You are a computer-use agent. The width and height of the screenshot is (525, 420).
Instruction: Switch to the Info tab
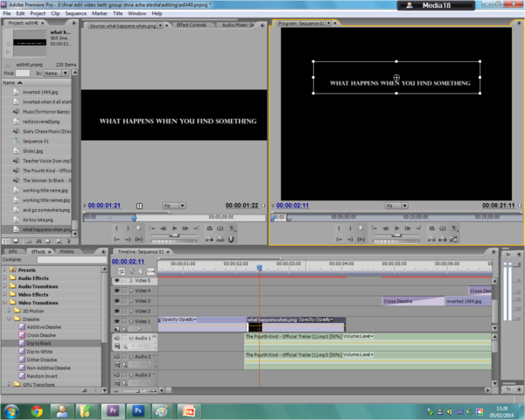coord(13,251)
